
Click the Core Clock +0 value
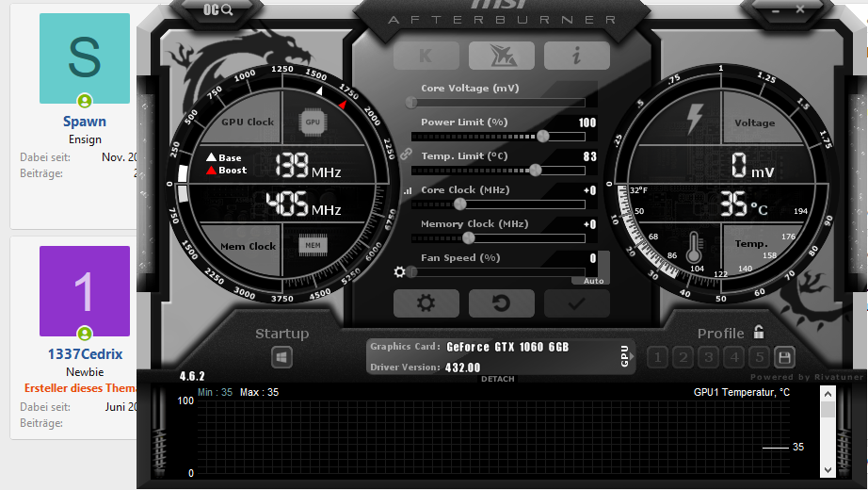tap(590, 190)
